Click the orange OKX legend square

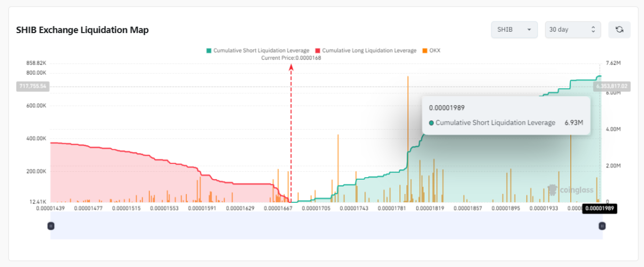click(425, 50)
